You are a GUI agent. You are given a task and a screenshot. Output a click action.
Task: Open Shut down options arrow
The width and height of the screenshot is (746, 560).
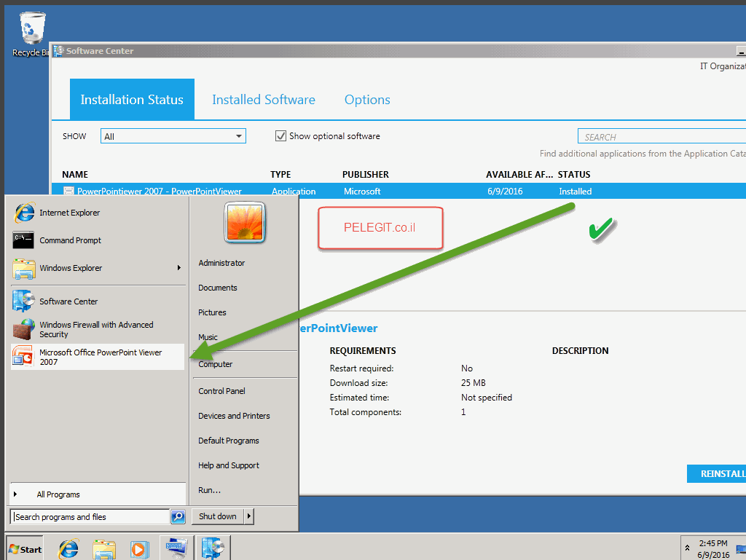249,516
